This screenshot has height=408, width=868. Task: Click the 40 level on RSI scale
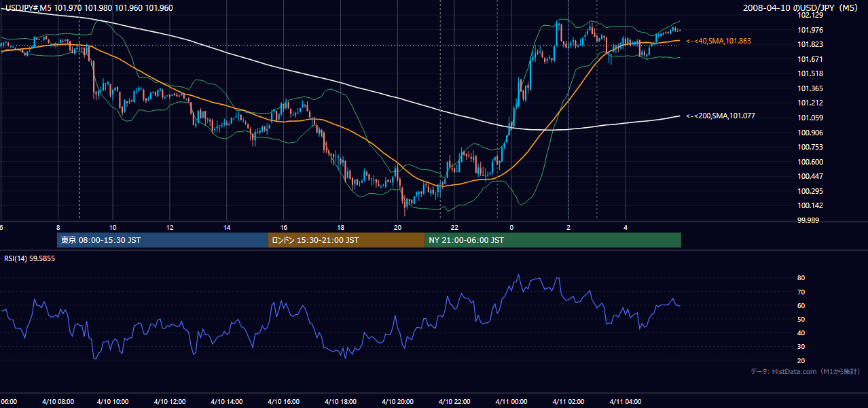(801, 333)
